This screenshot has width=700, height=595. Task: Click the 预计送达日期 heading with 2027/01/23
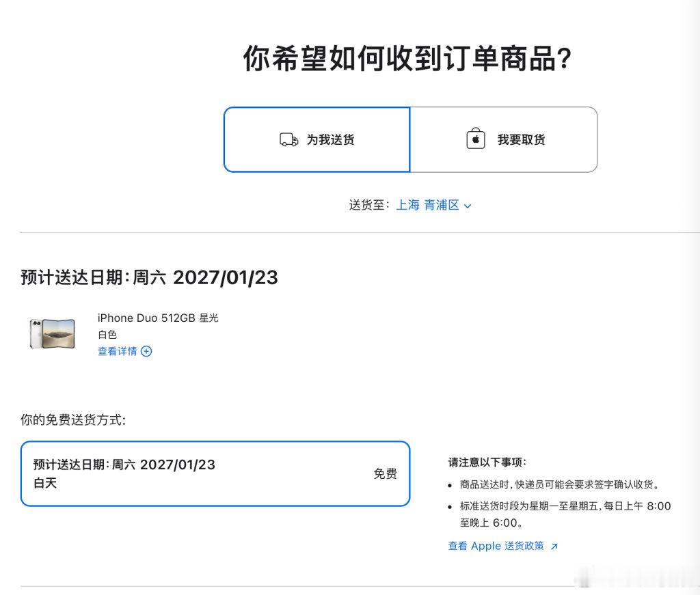pyautogui.click(x=149, y=277)
